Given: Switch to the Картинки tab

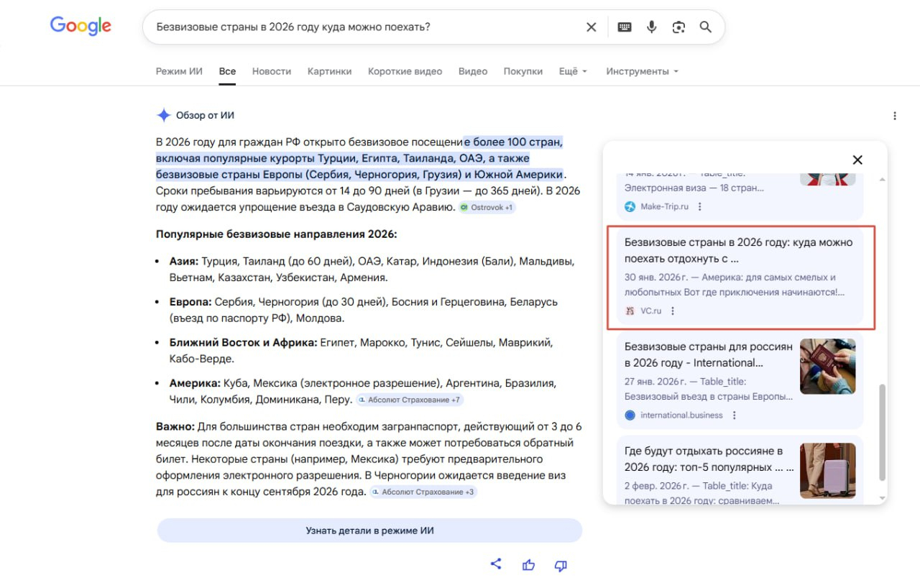Looking at the screenshot, I should pos(329,71).
